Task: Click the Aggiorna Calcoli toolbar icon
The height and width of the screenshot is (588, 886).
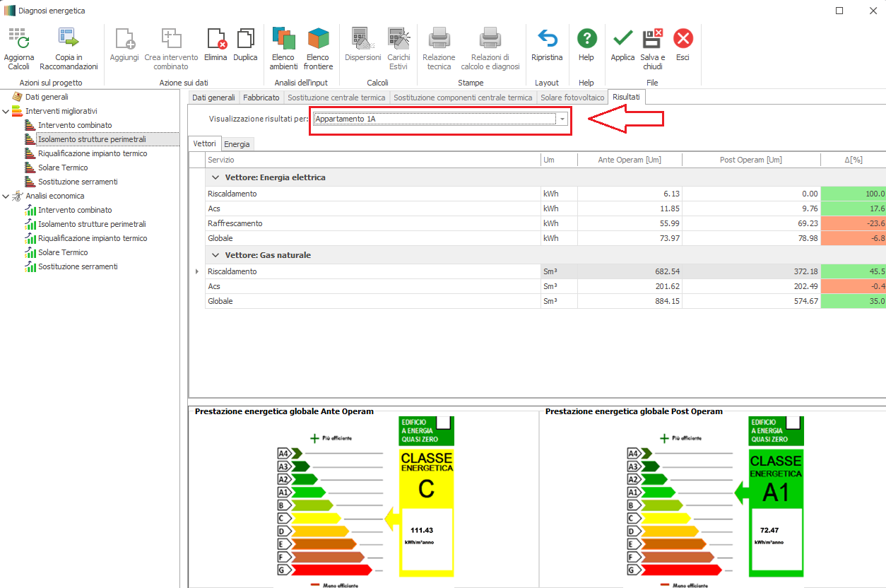Action: pos(19,39)
